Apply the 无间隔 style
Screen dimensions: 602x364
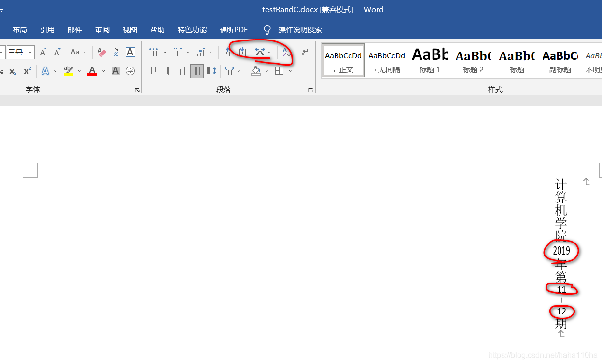(x=387, y=60)
